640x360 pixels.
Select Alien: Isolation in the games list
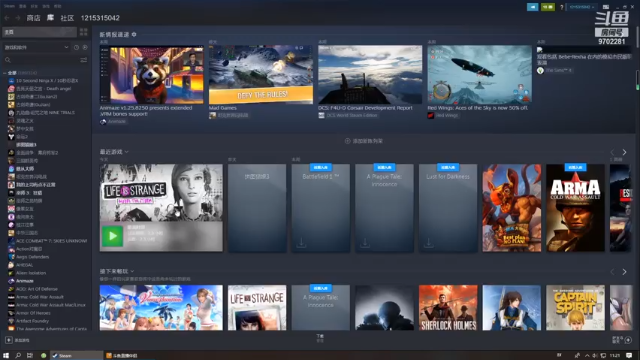pyautogui.click(x=31, y=273)
